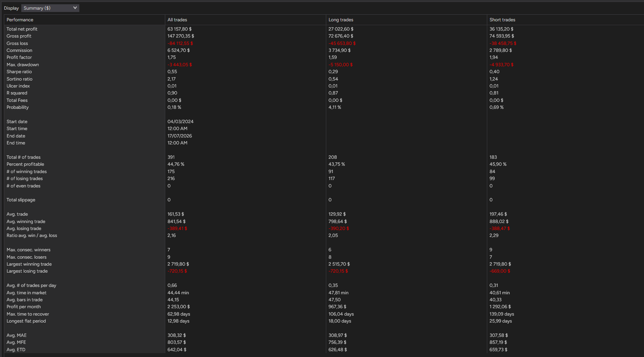
Task: Select the Max. drawdown row label
Action: 23,65
